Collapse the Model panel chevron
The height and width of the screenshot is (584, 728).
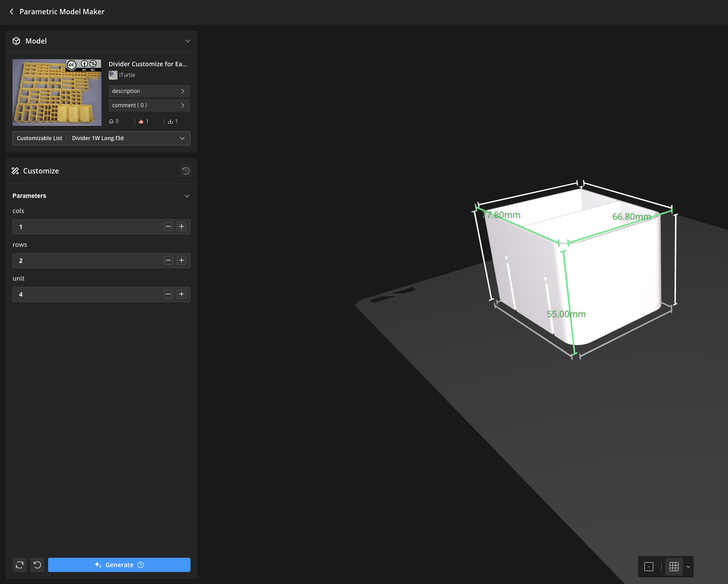(x=188, y=41)
